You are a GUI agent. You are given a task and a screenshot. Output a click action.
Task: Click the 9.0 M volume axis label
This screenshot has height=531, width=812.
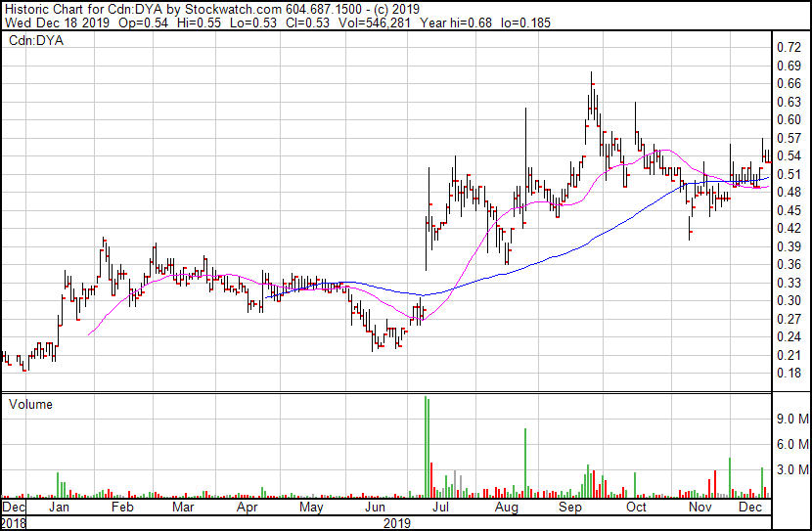pos(792,419)
